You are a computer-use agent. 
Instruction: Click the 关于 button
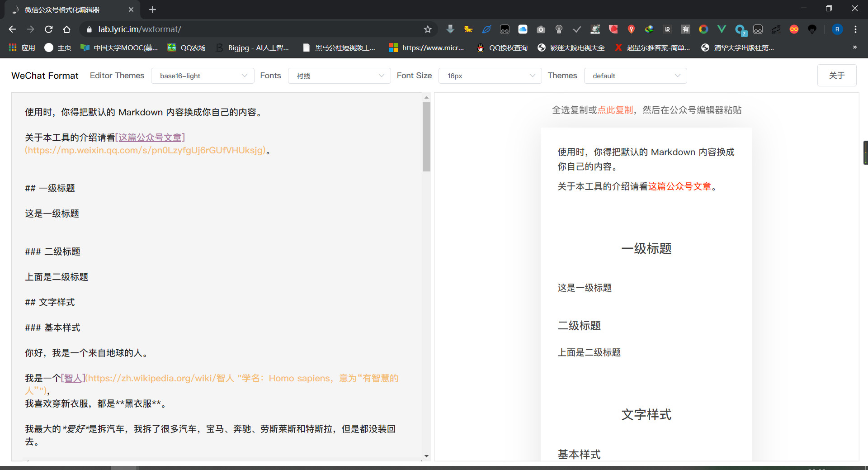(x=836, y=76)
